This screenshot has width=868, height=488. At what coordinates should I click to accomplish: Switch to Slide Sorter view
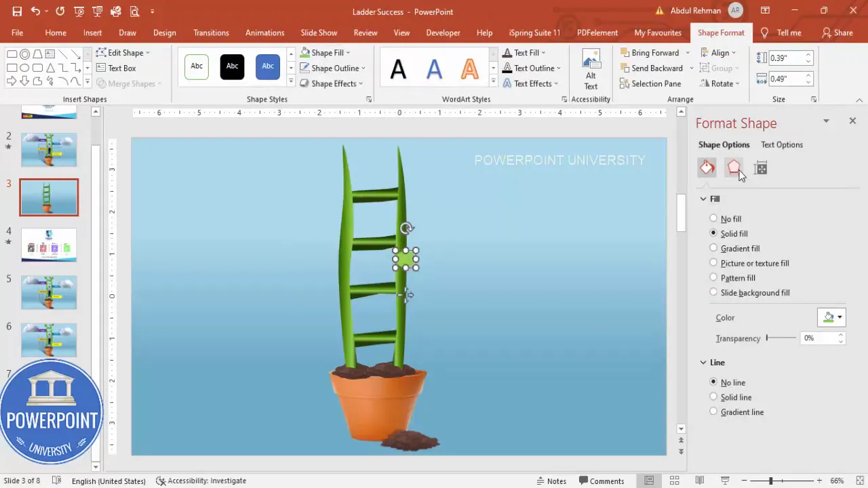(x=675, y=481)
